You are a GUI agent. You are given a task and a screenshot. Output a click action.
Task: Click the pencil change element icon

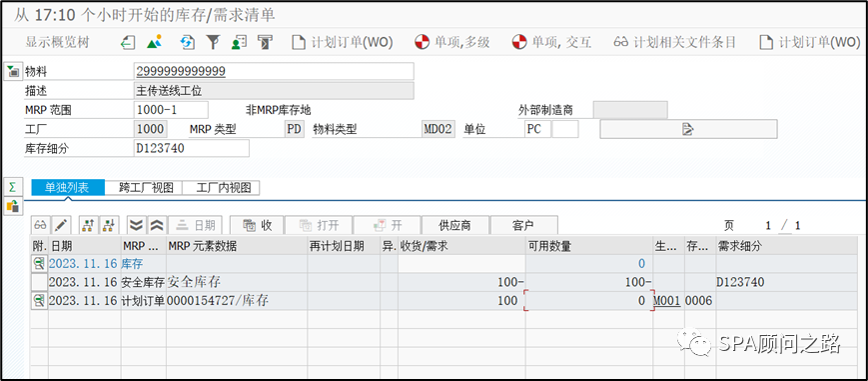click(61, 225)
